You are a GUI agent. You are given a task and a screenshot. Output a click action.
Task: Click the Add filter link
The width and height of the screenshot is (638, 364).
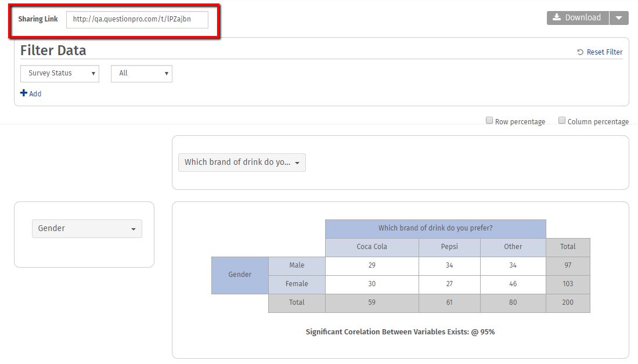click(x=31, y=93)
